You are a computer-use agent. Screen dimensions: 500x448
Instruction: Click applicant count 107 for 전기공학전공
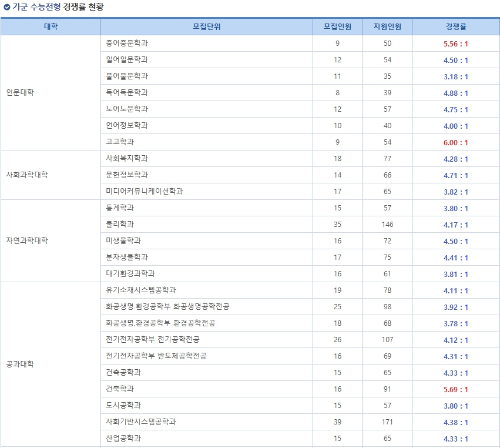click(x=387, y=339)
